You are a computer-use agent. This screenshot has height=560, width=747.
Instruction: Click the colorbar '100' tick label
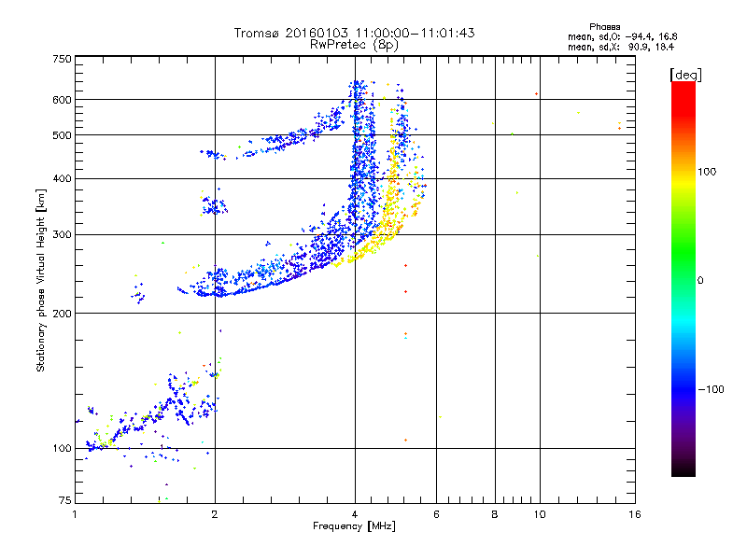pyautogui.click(x=707, y=172)
